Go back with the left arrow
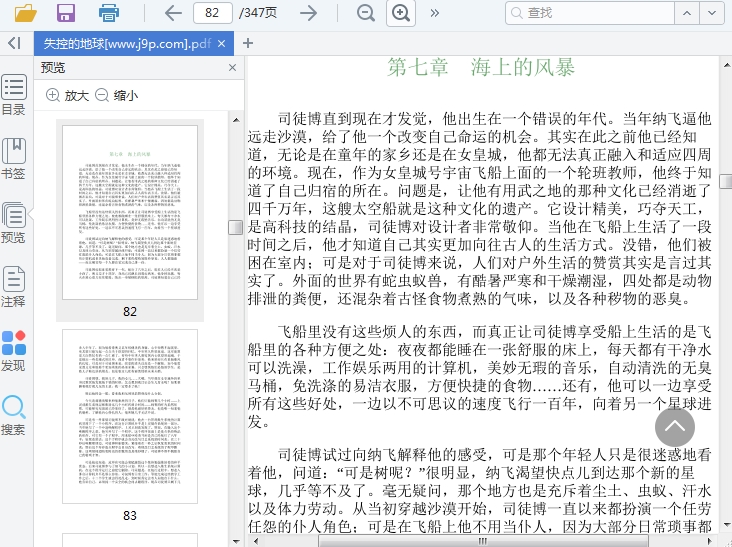Screen dimensions: 732x547 point(173,13)
